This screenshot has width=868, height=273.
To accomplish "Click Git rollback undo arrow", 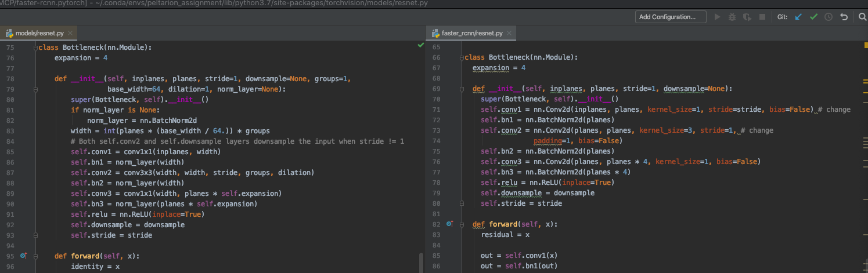I will [x=844, y=17].
